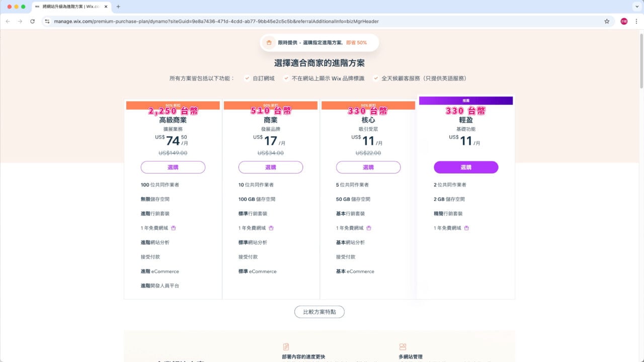Open the Chrome three-dot menu
This screenshot has height=362, width=644.
[x=636, y=21]
